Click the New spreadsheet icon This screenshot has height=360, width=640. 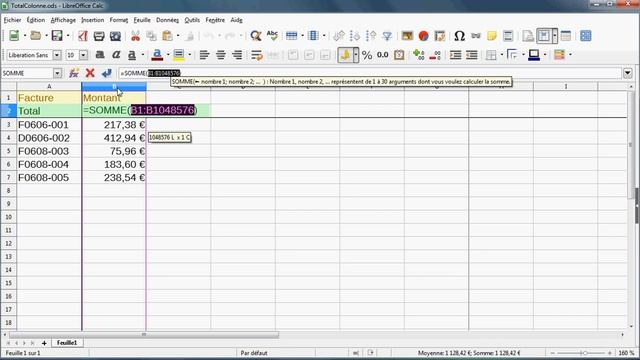pyautogui.click(x=14, y=36)
